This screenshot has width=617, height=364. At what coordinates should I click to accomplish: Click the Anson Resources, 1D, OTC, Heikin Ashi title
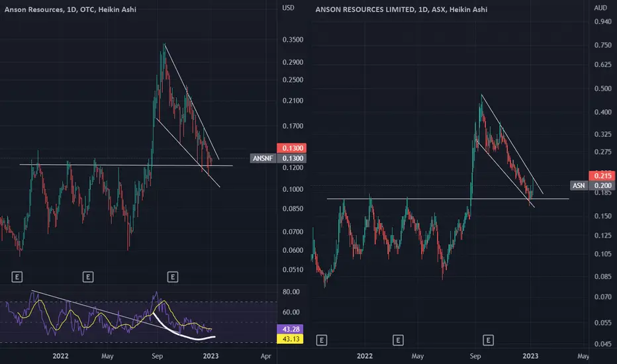coord(70,9)
